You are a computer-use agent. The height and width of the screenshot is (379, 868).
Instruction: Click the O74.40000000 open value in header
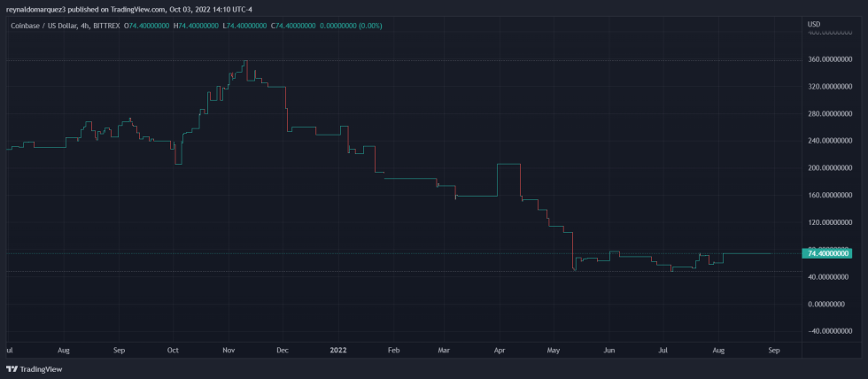coord(146,26)
